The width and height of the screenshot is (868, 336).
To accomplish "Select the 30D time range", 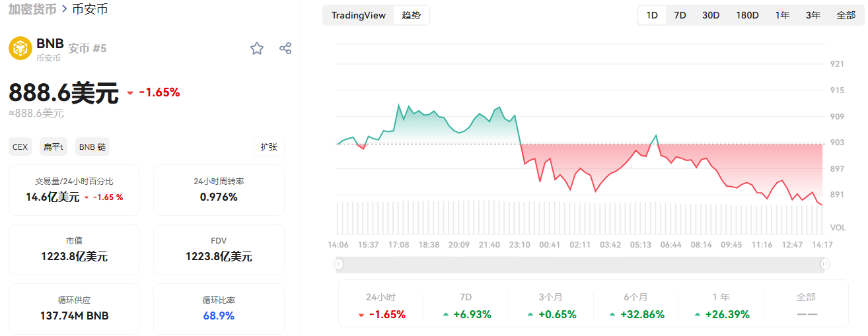I will click(x=711, y=15).
